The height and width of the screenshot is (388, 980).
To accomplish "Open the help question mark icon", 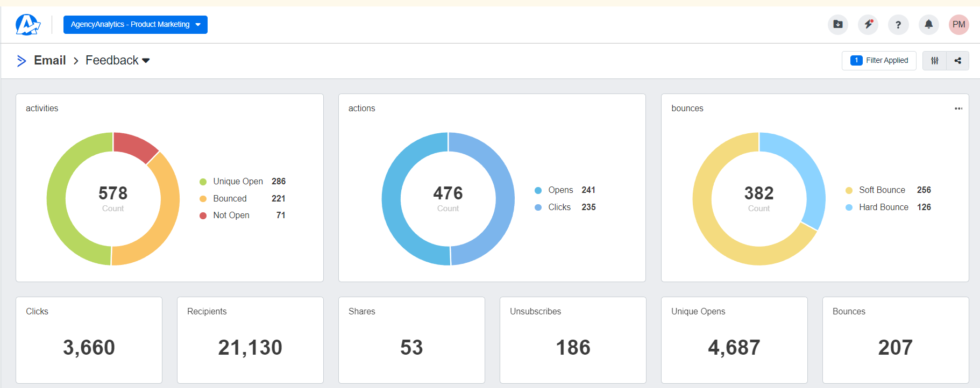I will coord(898,25).
